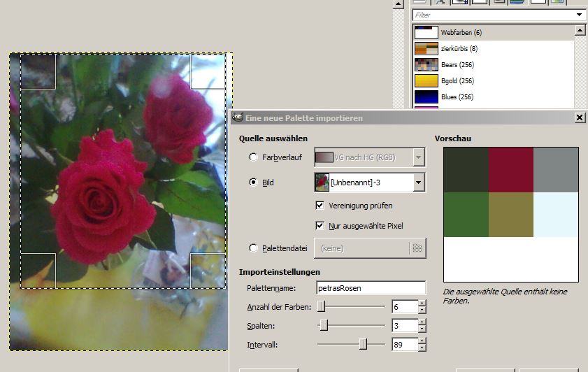This screenshot has width=588, height=372.
Task: Select the Bild source radio button
Action: (253, 183)
